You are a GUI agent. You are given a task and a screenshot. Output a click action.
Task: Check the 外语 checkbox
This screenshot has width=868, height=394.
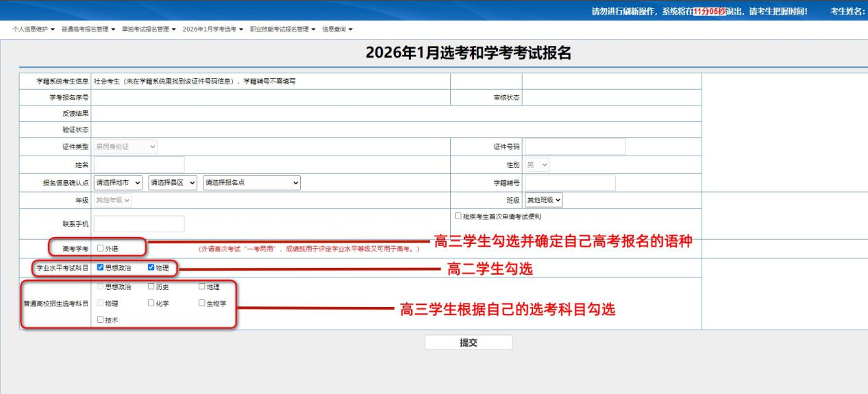pyautogui.click(x=101, y=249)
